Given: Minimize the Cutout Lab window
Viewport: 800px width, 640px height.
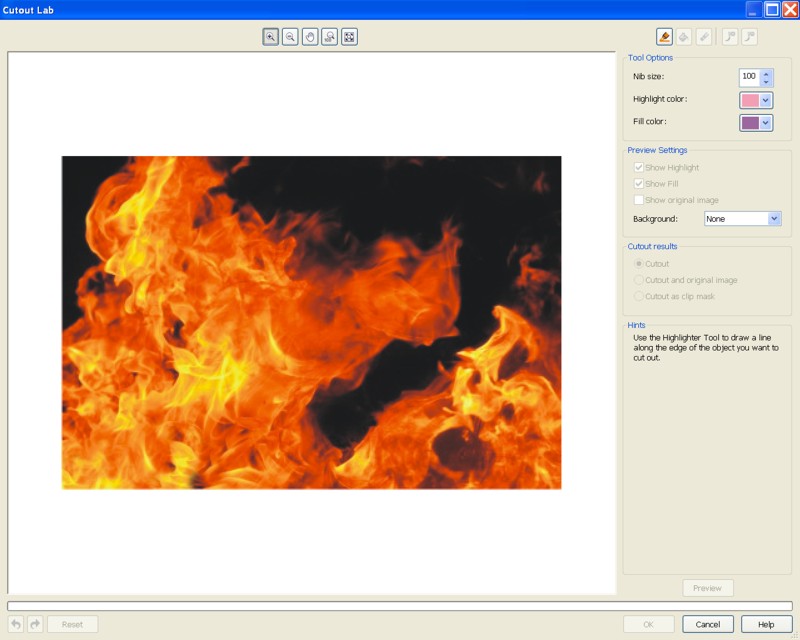Looking at the screenshot, I should point(754,10).
